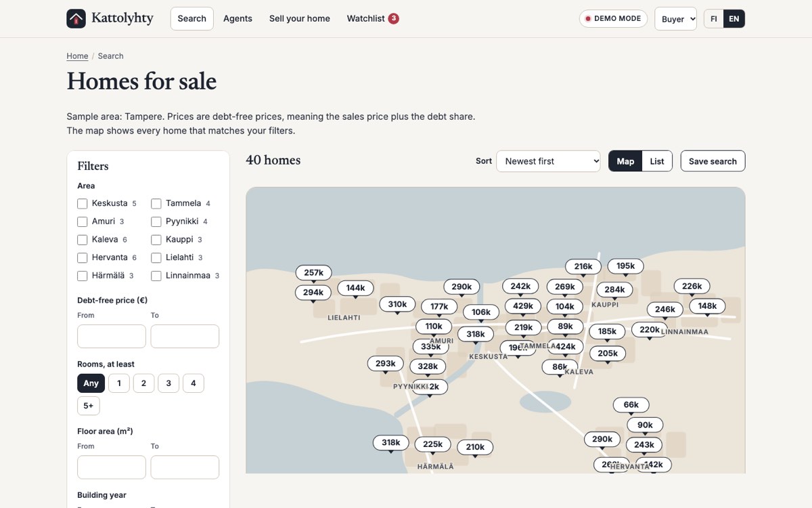Select the 226k map price marker
The width and height of the screenshot is (812, 508).
pos(692,286)
